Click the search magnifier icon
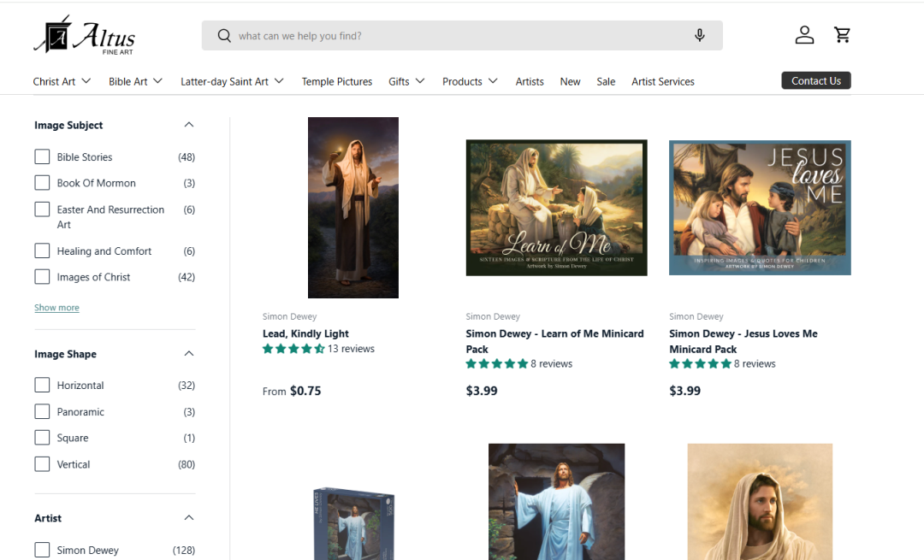This screenshot has height=560, width=924. point(224,36)
